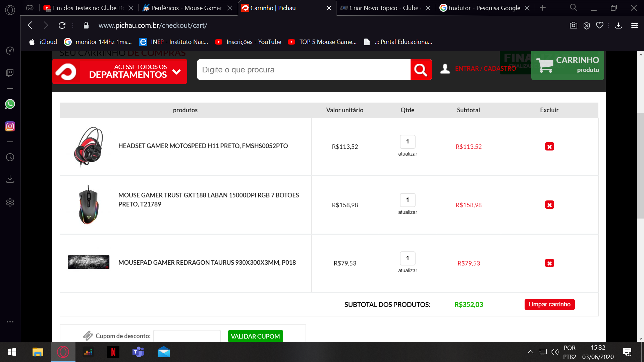This screenshot has height=362, width=644.
Task: Open Mousepad Gamer Redragon Taurus link
Action: click(207, 263)
